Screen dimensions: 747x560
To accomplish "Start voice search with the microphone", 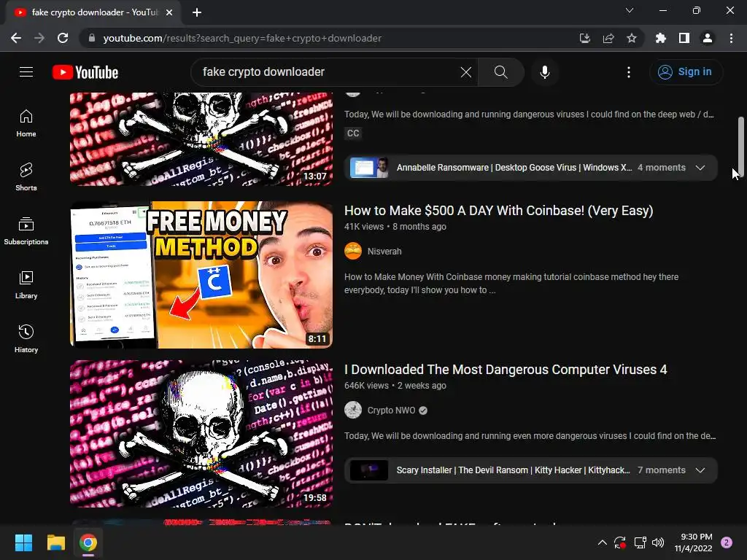I will click(544, 72).
